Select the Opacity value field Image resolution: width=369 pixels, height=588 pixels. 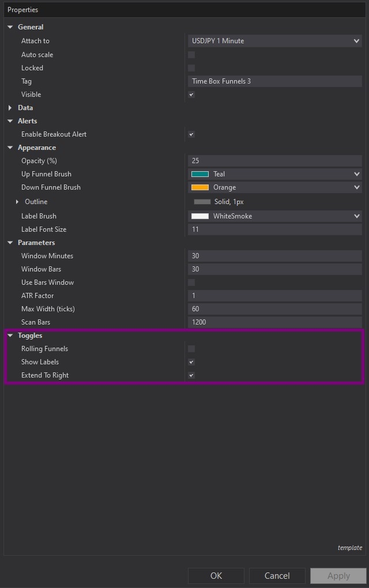pos(275,160)
